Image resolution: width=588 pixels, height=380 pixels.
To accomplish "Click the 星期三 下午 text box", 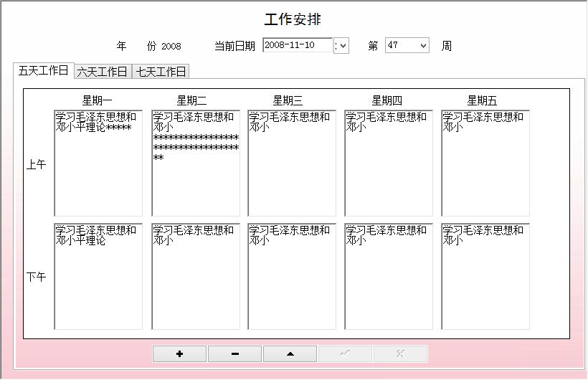I will tap(292, 277).
